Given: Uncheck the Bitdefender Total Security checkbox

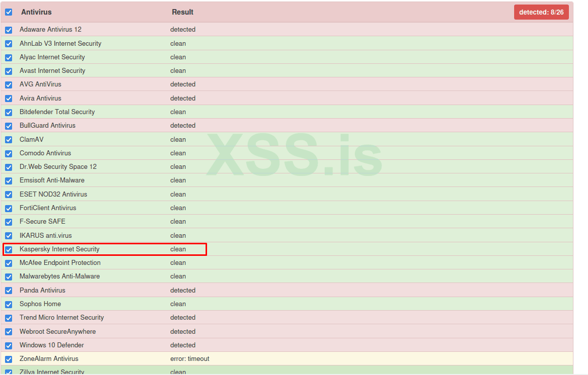Looking at the screenshot, I should [x=9, y=113].
